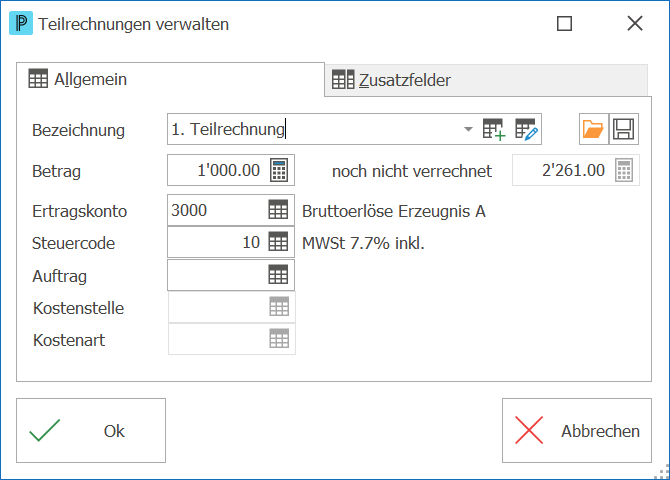Click the save floppy disk icon
The height and width of the screenshot is (480, 670).
[x=623, y=129]
